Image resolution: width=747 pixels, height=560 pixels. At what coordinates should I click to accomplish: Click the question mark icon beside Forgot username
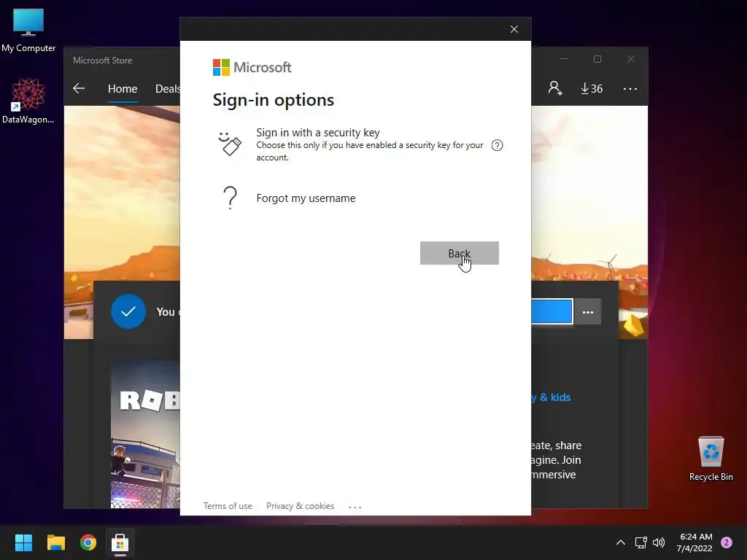230,198
